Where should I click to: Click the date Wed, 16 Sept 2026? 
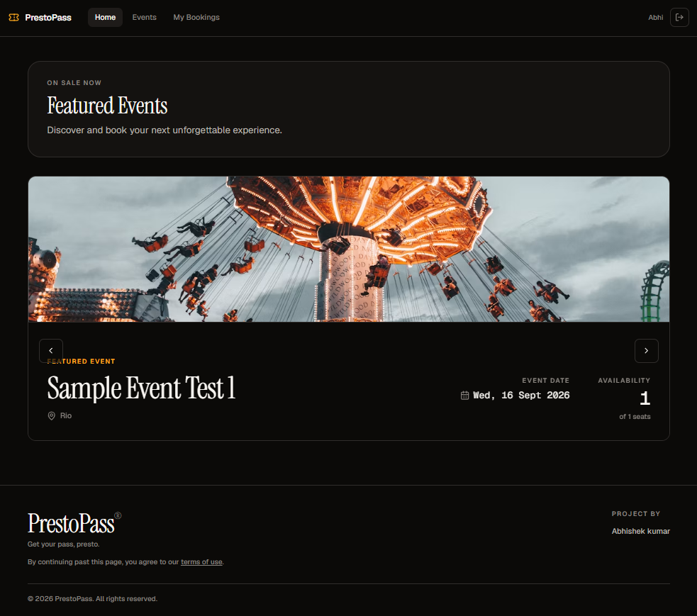tap(521, 395)
